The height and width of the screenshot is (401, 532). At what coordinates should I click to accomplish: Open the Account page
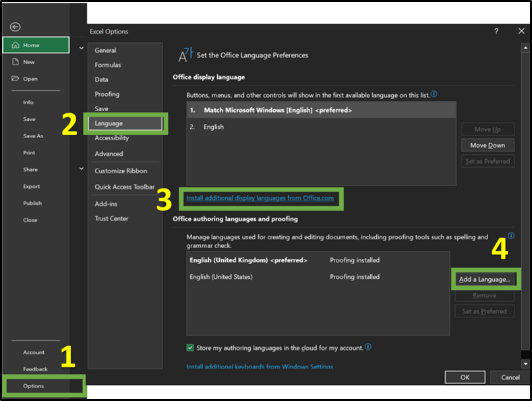[34, 352]
